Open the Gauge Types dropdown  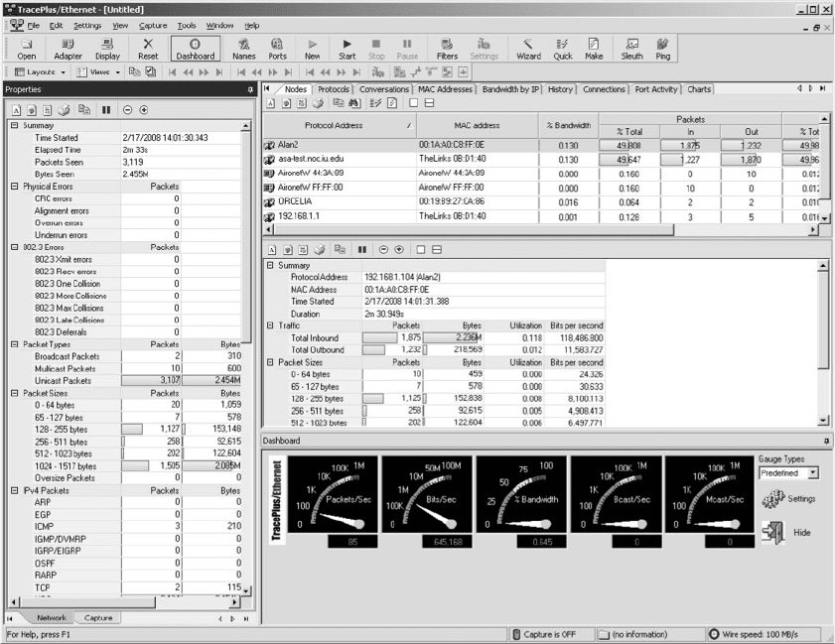coord(788,473)
